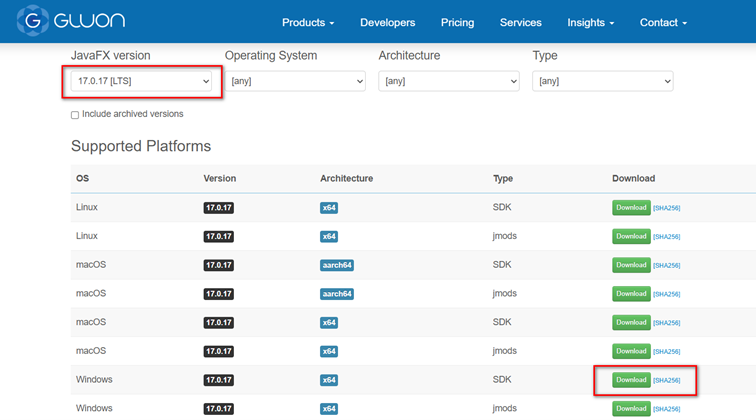Screen dimensions: 756x420
Task: Open the Operating System filter dropdown
Action: (x=295, y=81)
